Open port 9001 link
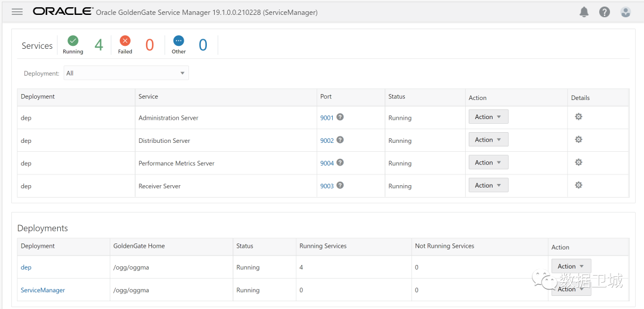 (327, 118)
